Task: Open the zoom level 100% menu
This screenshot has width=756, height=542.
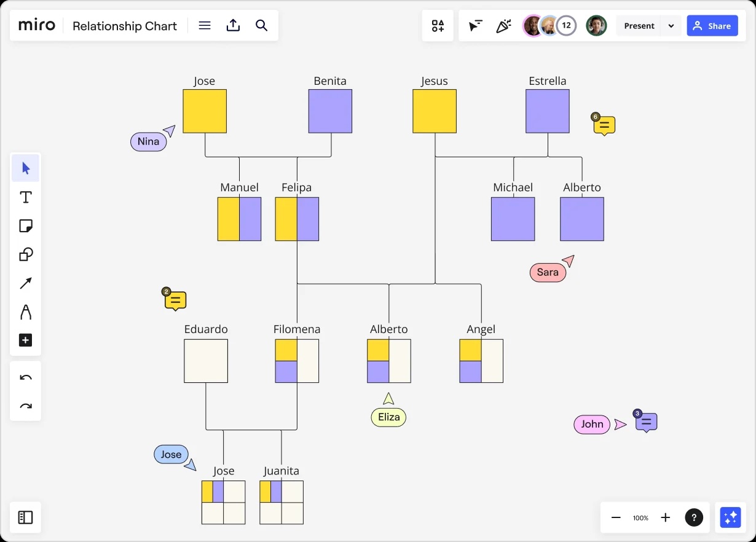Action: 640,518
